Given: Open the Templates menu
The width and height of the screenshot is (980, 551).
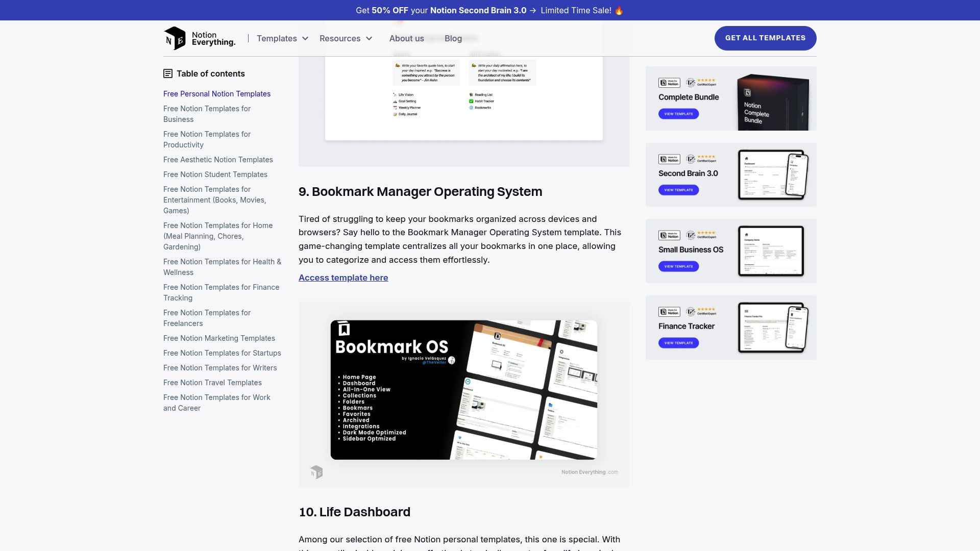Looking at the screenshot, I should pos(277,38).
